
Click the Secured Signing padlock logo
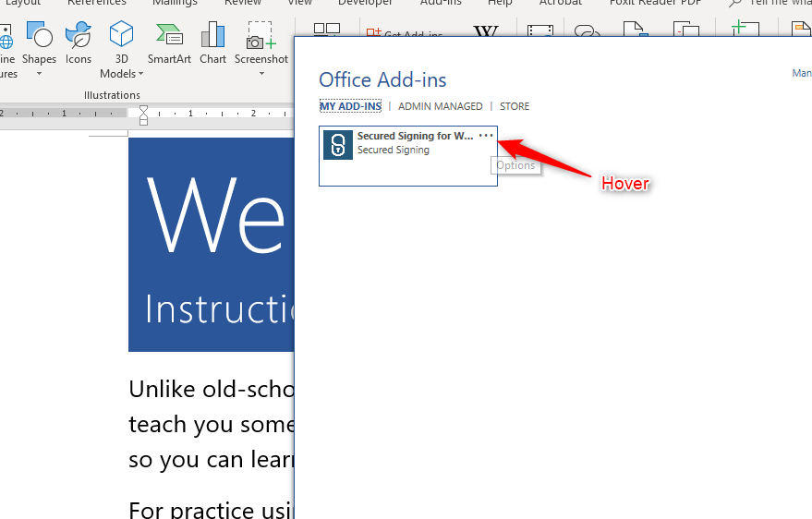(338, 144)
